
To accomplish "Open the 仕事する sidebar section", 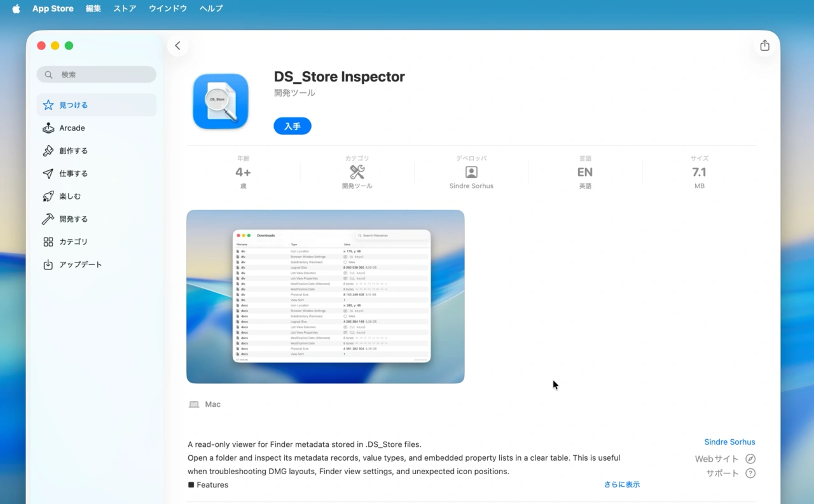I will click(72, 173).
